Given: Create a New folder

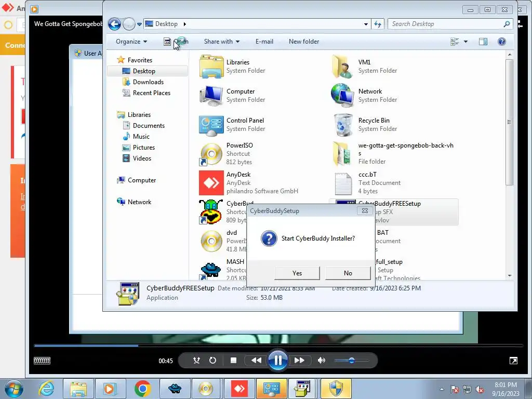Looking at the screenshot, I should coord(303,42).
